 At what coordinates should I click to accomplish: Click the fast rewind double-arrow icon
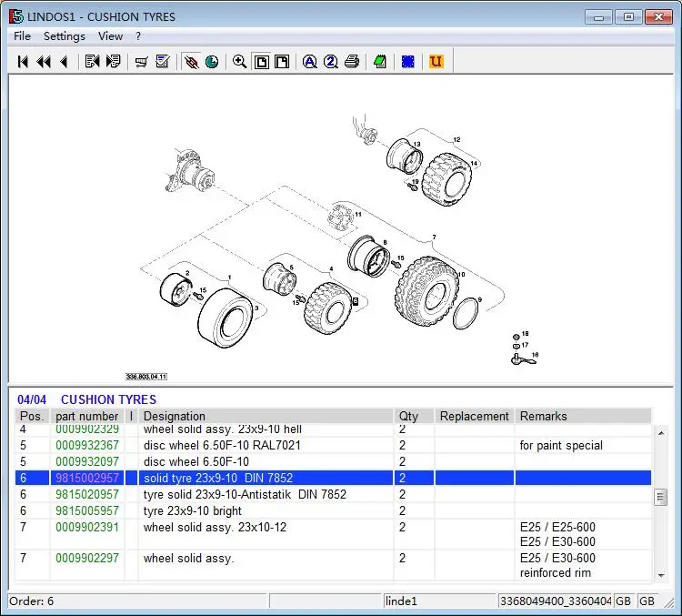tap(44, 62)
